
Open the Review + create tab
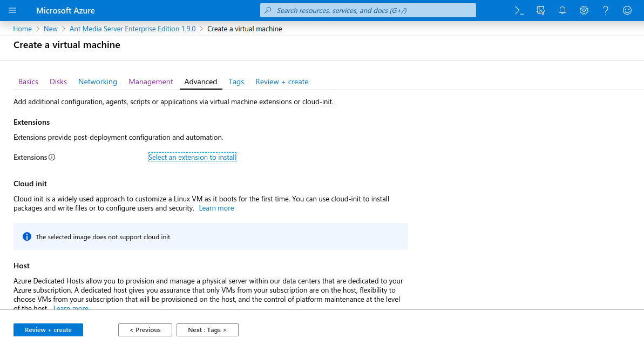(x=282, y=82)
